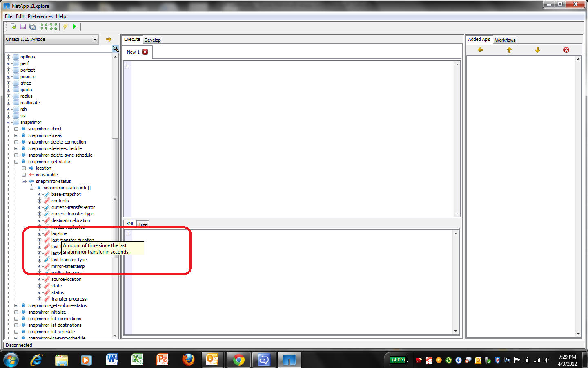Screen dimensions: 588x368
Task: Select the snapmirror-delete-connection API
Action: point(57,142)
